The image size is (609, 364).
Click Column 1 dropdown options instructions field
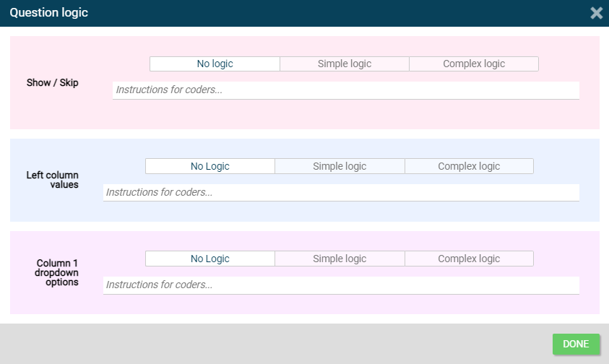pyautogui.click(x=341, y=285)
